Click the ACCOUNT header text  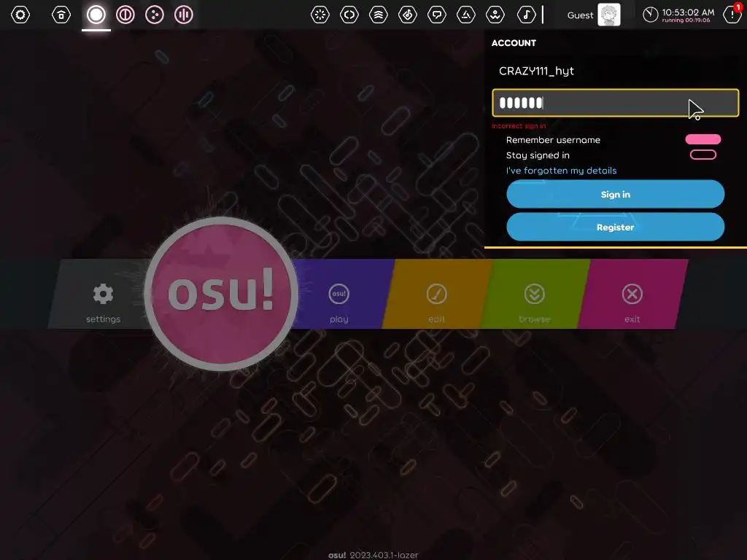click(514, 43)
